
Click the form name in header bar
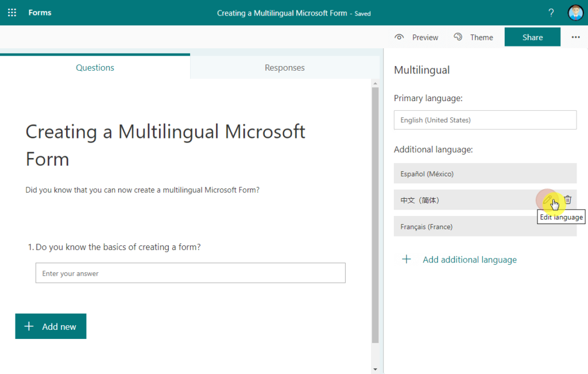282,13
